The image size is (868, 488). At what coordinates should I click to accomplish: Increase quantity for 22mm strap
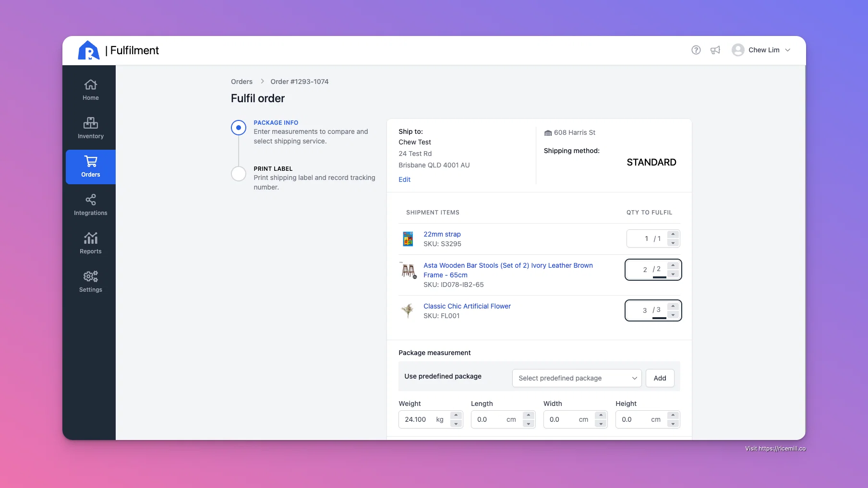tap(673, 234)
